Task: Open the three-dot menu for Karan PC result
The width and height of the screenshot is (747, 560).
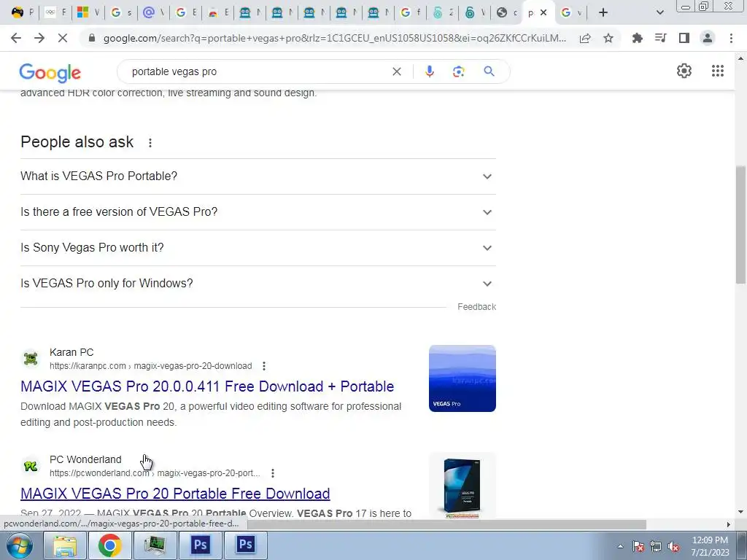Action: 264,366
